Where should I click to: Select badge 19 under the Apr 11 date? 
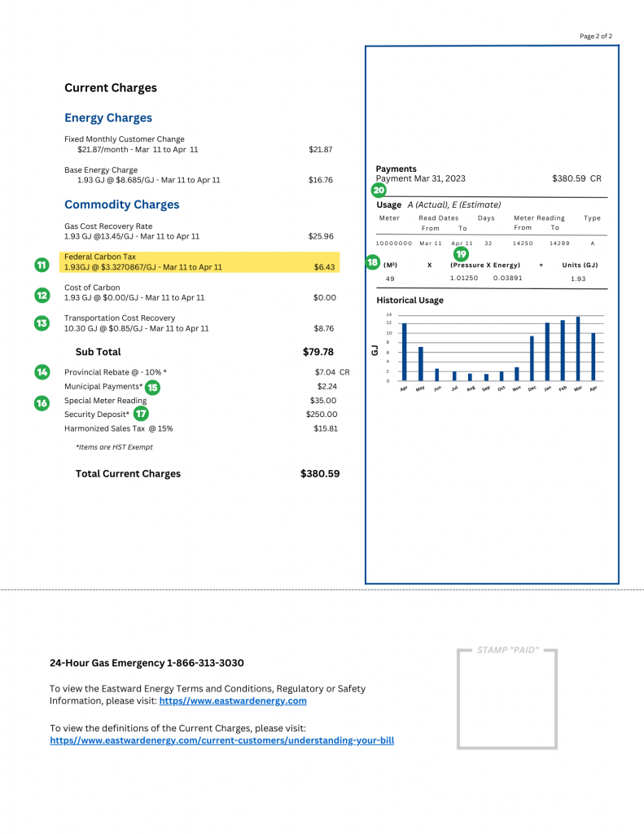(x=461, y=254)
